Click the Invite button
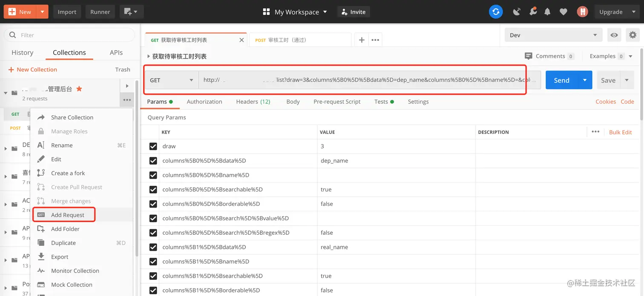 pyautogui.click(x=354, y=12)
